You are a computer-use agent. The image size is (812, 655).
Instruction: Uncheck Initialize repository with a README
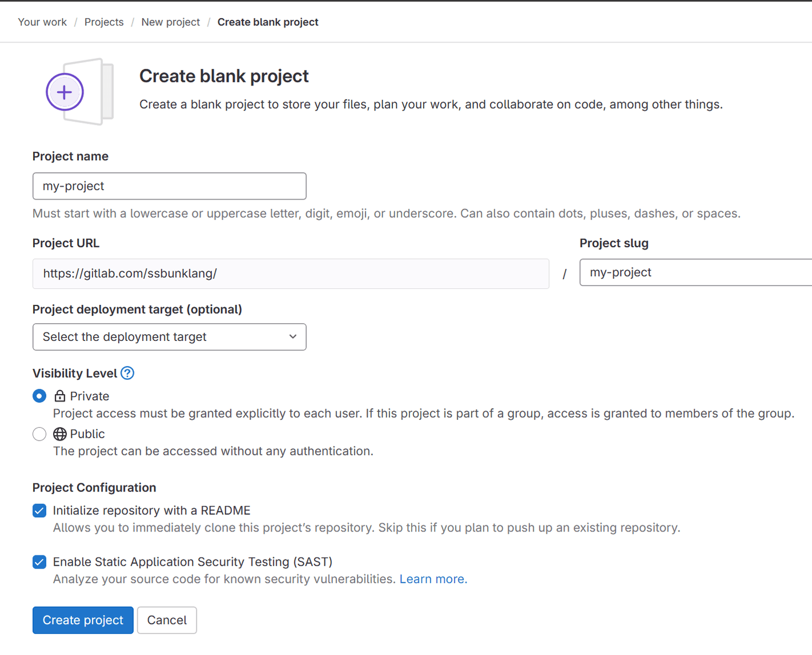(39, 510)
